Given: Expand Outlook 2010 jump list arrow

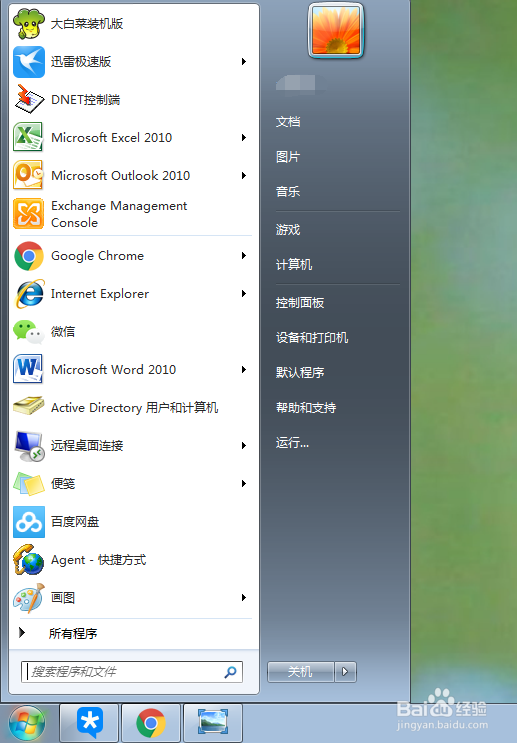Looking at the screenshot, I should (x=244, y=175).
